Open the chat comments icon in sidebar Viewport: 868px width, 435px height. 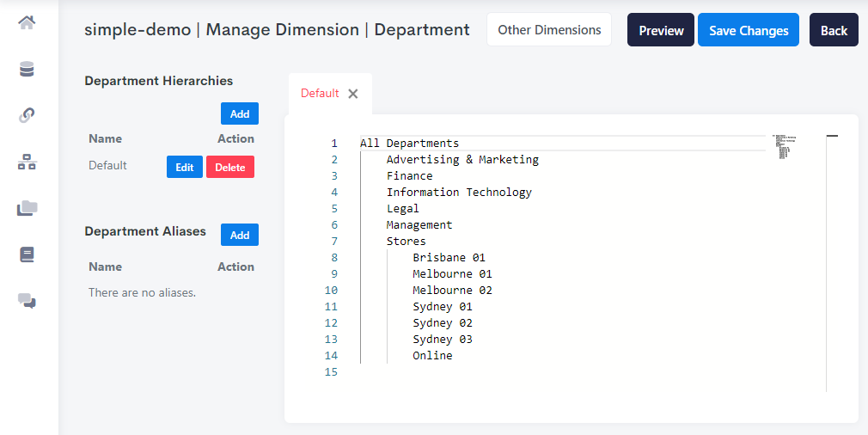click(27, 301)
